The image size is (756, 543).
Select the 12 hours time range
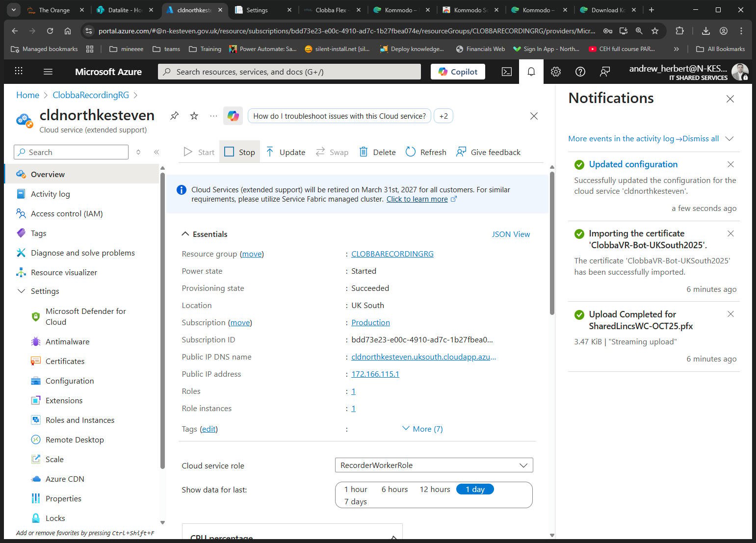tap(435, 489)
